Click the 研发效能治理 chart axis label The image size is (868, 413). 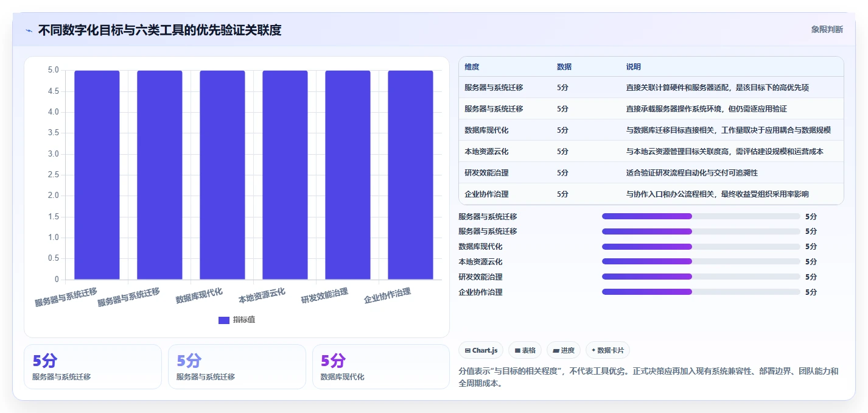[x=324, y=296]
